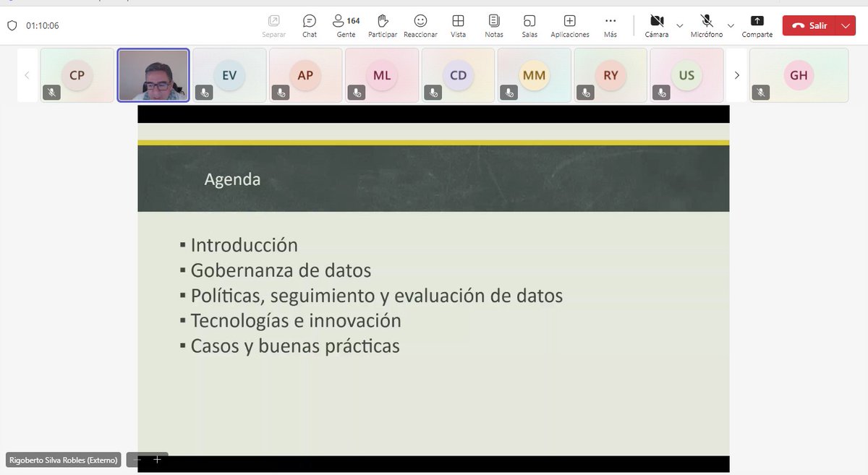This screenshot has width=868, height=475.
Task: Click the meeting timer 01:10:06
Action: point(43,25)
